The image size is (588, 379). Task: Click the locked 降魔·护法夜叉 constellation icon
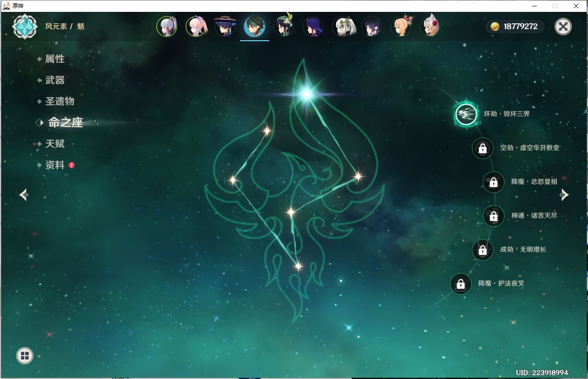click(x=460, y=284)
